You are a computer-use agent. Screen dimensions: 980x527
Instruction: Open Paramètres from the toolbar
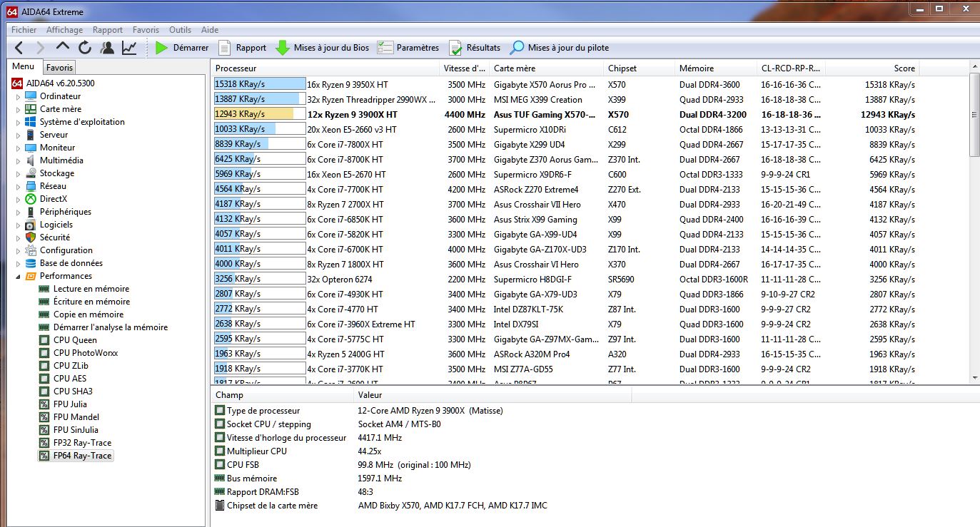pyautogui.click(x=408, y=48)
